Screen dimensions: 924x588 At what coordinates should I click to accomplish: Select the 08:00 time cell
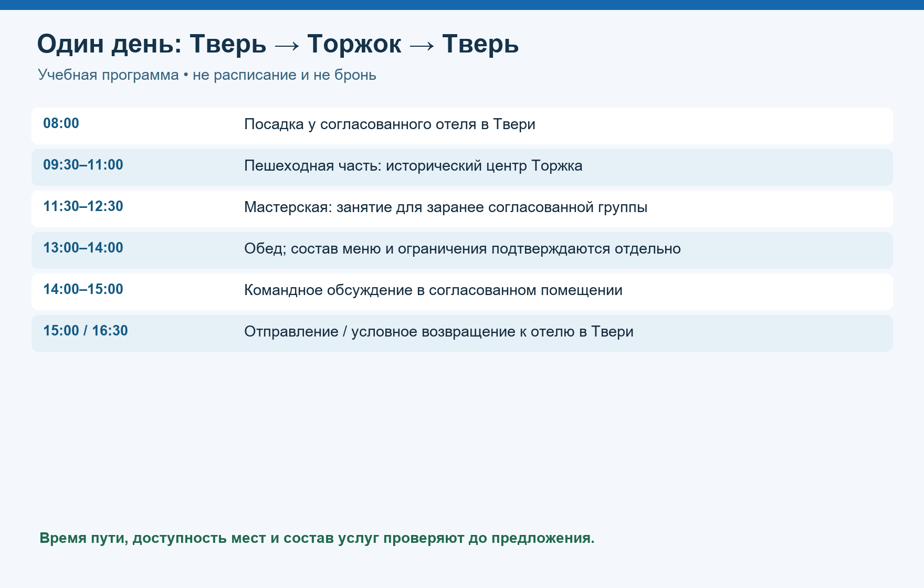tap(61, 123)
